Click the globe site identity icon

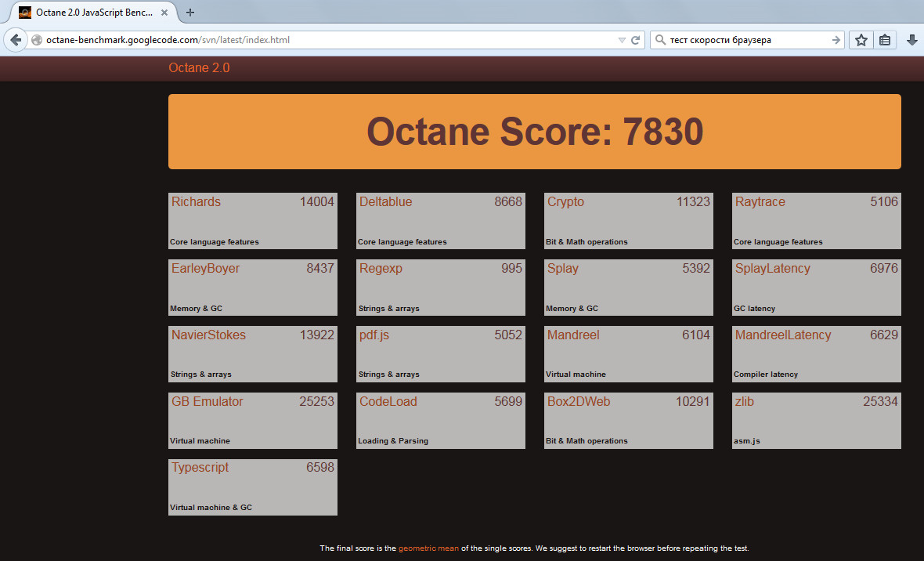pos(37,40)
